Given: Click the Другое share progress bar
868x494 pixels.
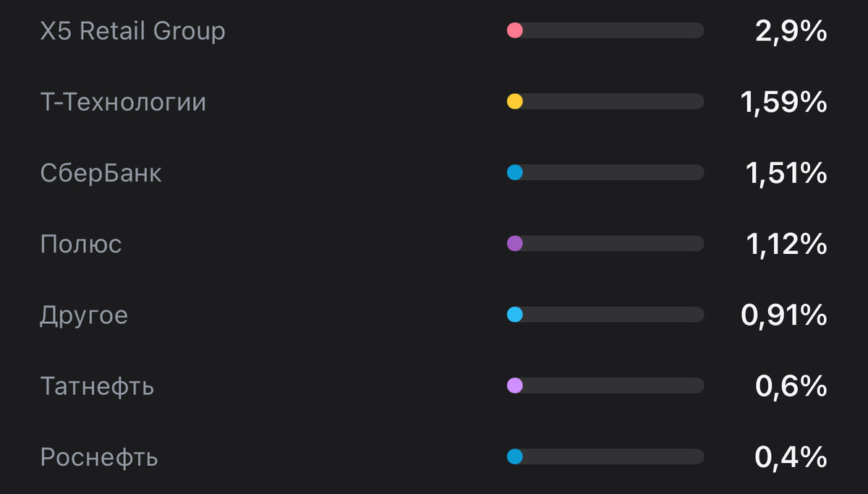Looking at the screenshot, I should click(x=606, y=315).
